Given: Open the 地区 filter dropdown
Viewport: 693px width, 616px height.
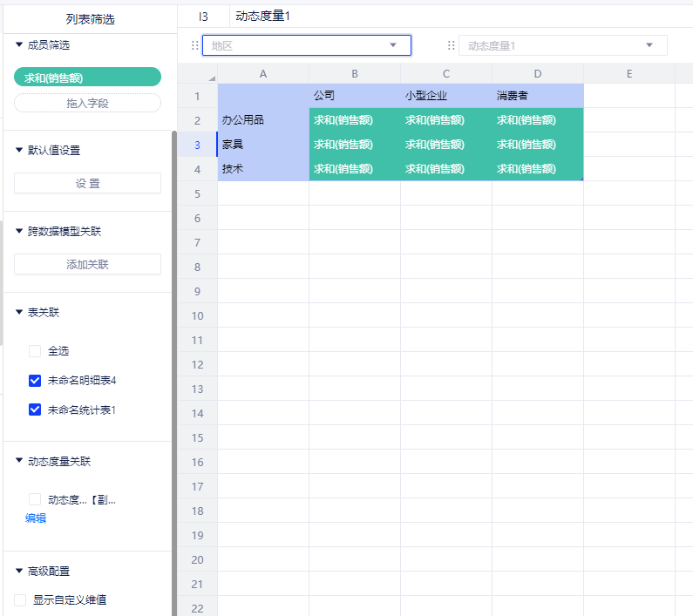Looking at the screenshot, I should click(306, 45).
